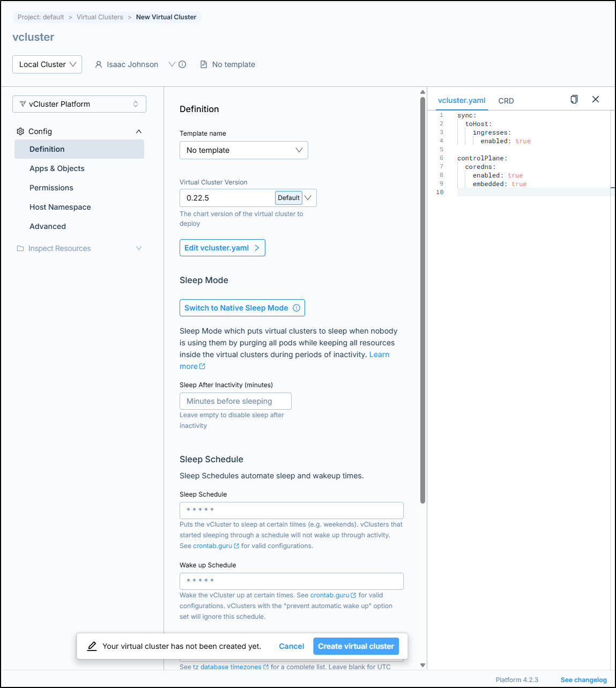616x688 pixels.
Task: Close the YAML editor panel
Action: pos(596,99)
